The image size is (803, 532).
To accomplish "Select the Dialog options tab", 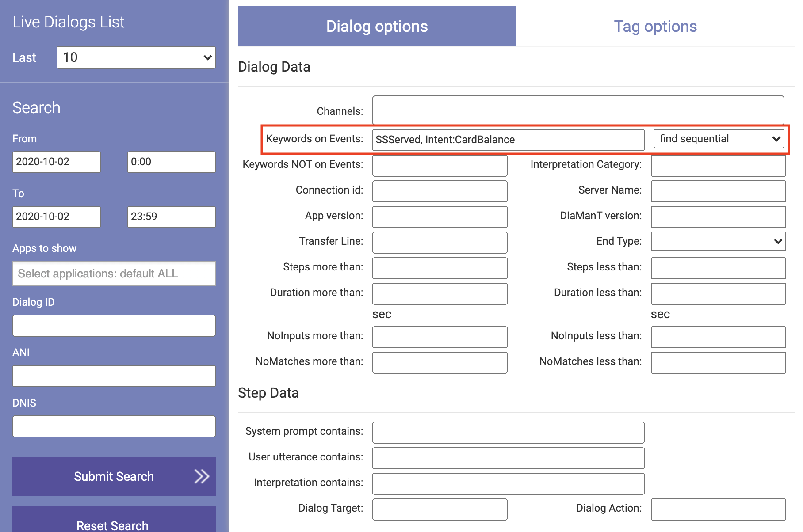I will pyautogui.click(x=377, y=27).
